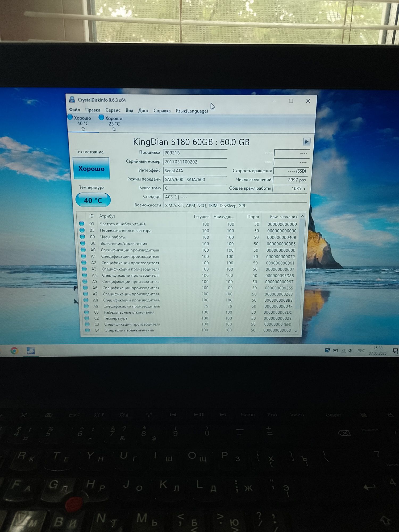Screen dimensions: 399x532
Task: Click status dot for Температура row
Action: coord(87,318)
